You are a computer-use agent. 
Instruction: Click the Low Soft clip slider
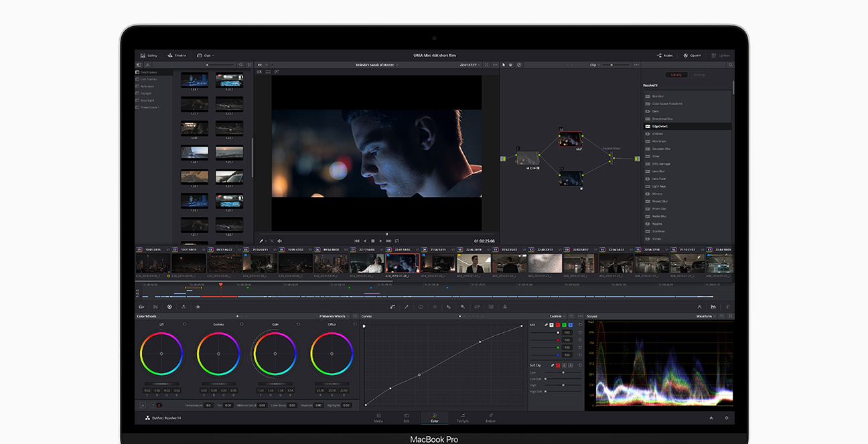click(546, 378)
